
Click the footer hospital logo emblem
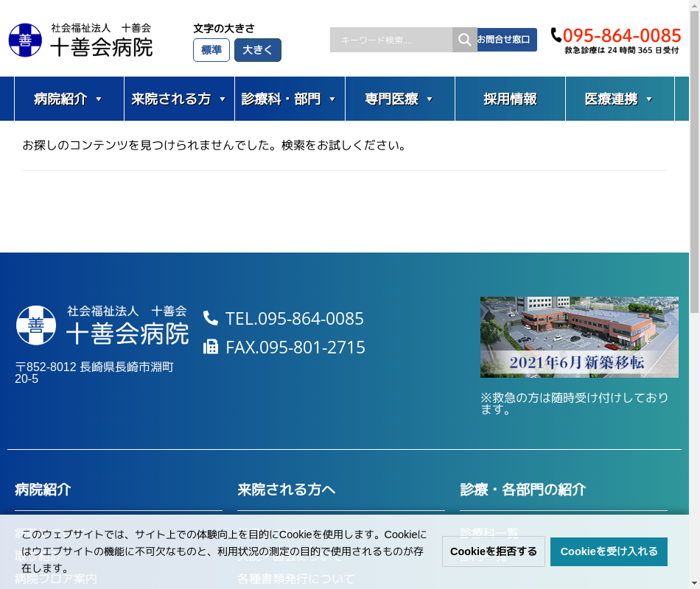click(x=36, y=325)
